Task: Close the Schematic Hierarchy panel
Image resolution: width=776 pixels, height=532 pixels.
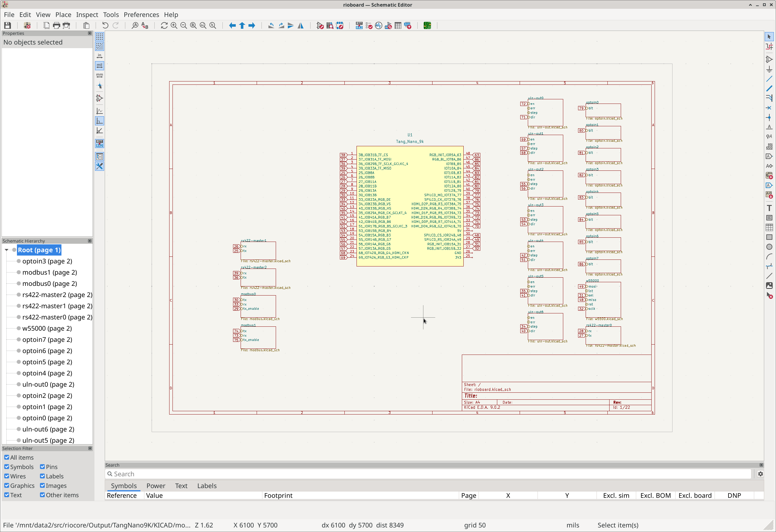Action: click(x=90, y=241)
